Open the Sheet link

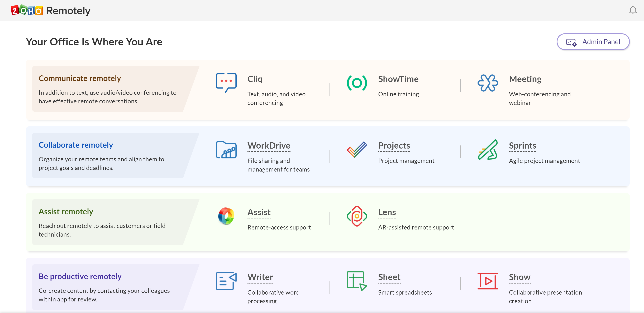[389, 277]
